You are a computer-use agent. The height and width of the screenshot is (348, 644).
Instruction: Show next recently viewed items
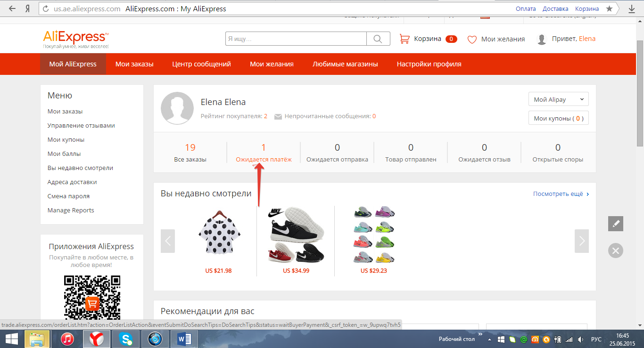coord(582,241)
